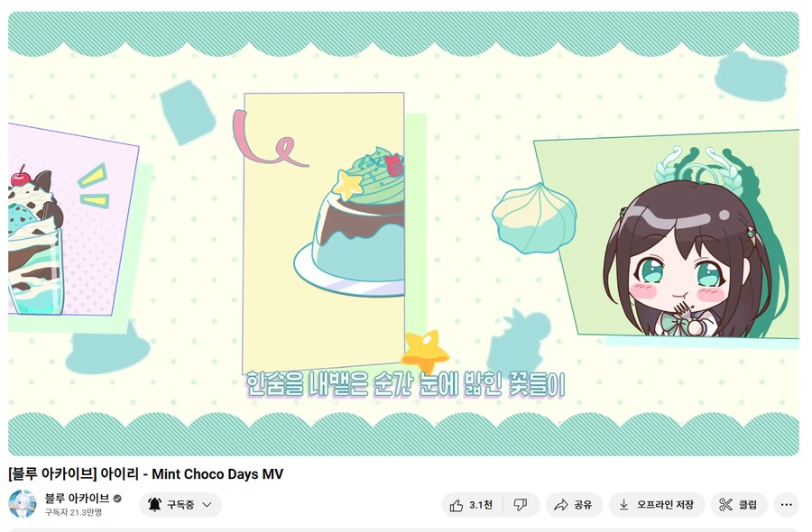Like the video with thumbs-up icon
Image resolution: width=812 pixels, height=532 pixels.
(457, 505)
